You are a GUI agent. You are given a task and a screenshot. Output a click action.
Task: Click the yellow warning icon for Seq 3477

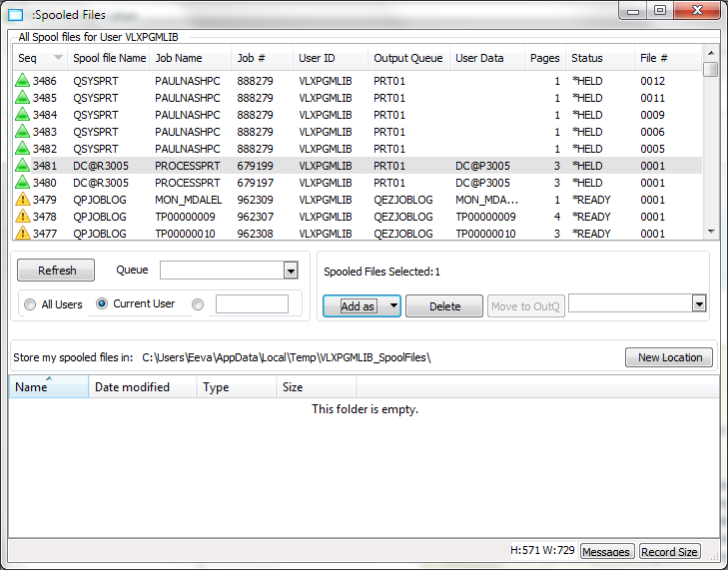point(22,233)
